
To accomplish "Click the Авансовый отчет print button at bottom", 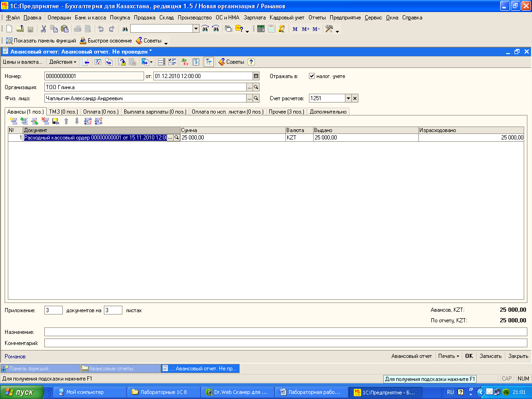I will (411, 356).
